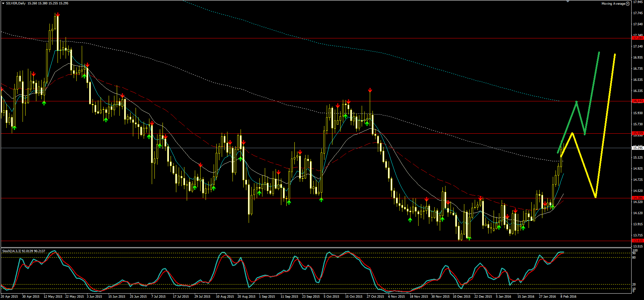Click the red 14.386 price level tag
This screenshot has height=300, width=644.
(x=638, y=198)
